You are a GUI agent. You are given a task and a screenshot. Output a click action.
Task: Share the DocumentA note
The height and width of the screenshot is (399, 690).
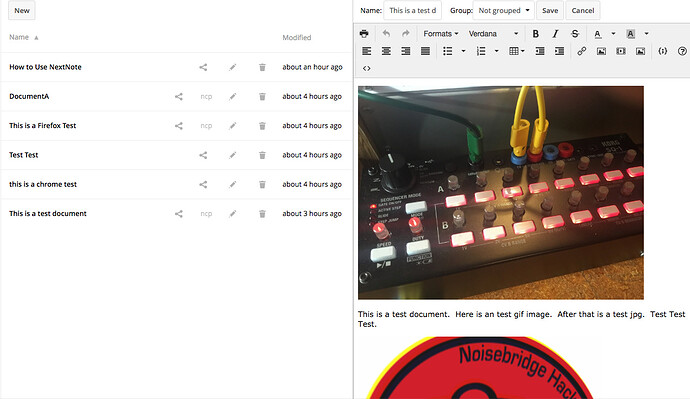[179, 96]
